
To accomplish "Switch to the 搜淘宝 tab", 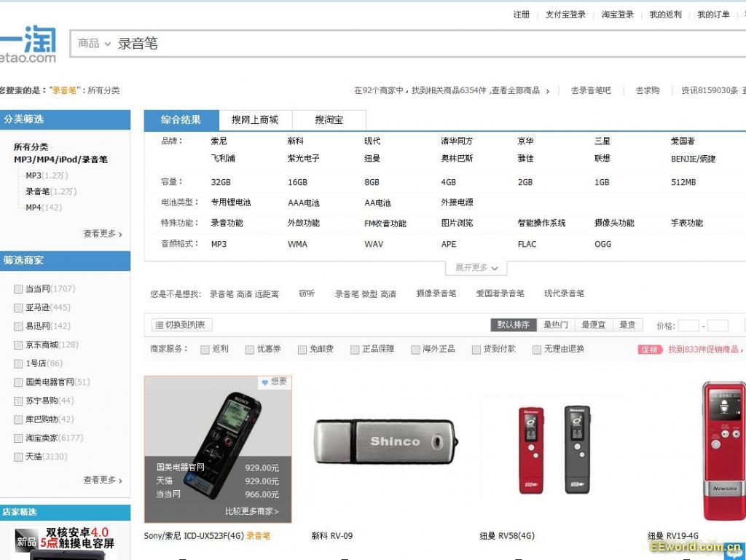I will (329, 120).
